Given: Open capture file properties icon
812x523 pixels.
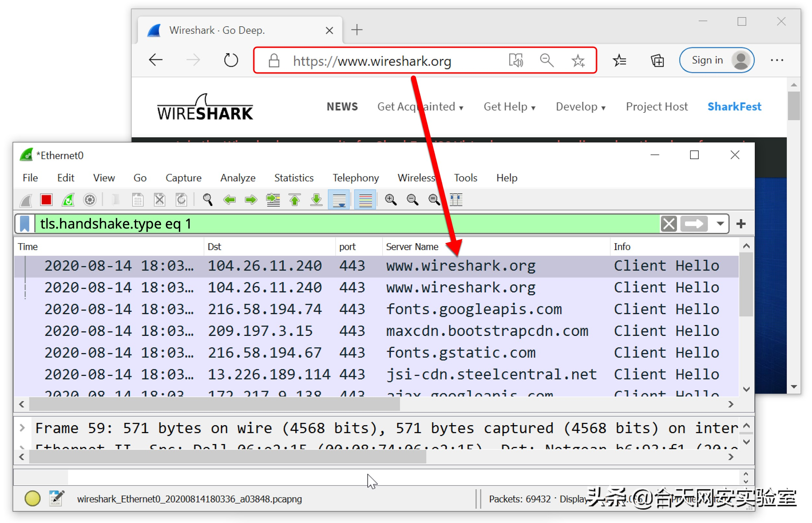Looking at the screenshot, I should click(x=56, y=498).
